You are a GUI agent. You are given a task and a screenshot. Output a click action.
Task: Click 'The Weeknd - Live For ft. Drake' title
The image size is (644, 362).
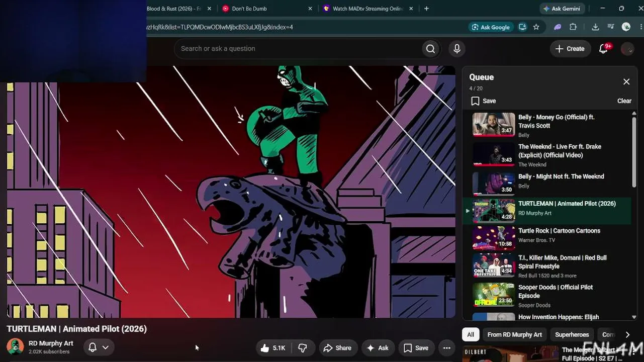click(560, 151)
